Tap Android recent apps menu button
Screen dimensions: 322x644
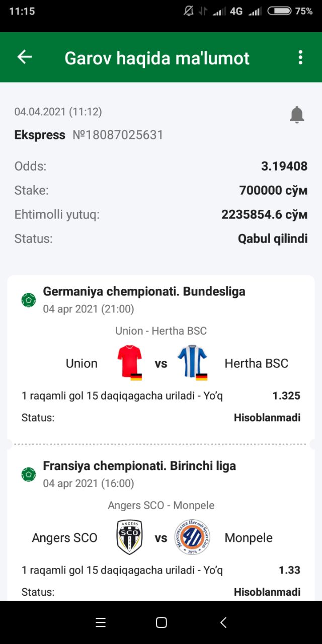[101, 622]
